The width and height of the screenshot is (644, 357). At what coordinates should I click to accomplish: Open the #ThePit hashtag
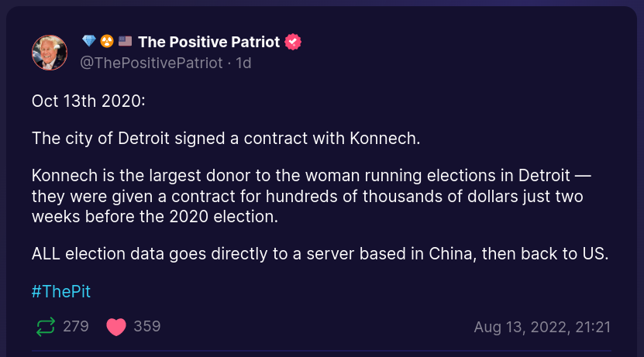click(x=61, y=292)
